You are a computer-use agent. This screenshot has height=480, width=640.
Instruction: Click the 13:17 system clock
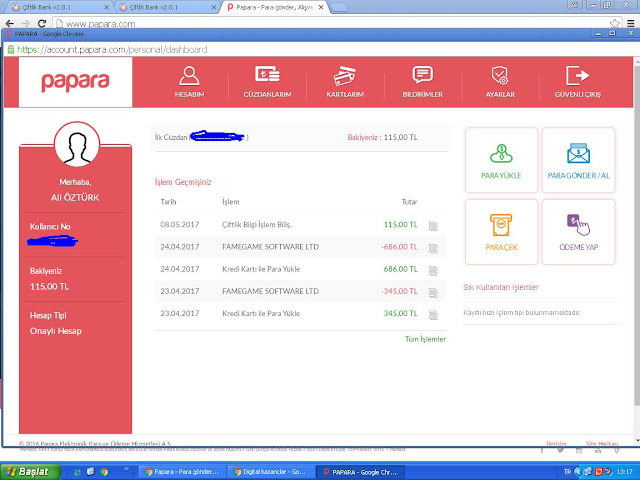point(624,472)
